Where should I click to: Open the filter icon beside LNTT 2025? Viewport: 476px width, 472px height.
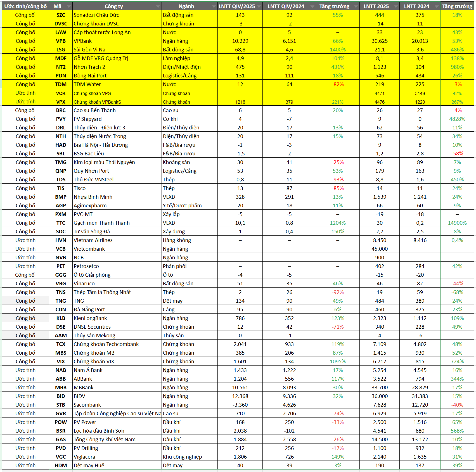(396, 7)
